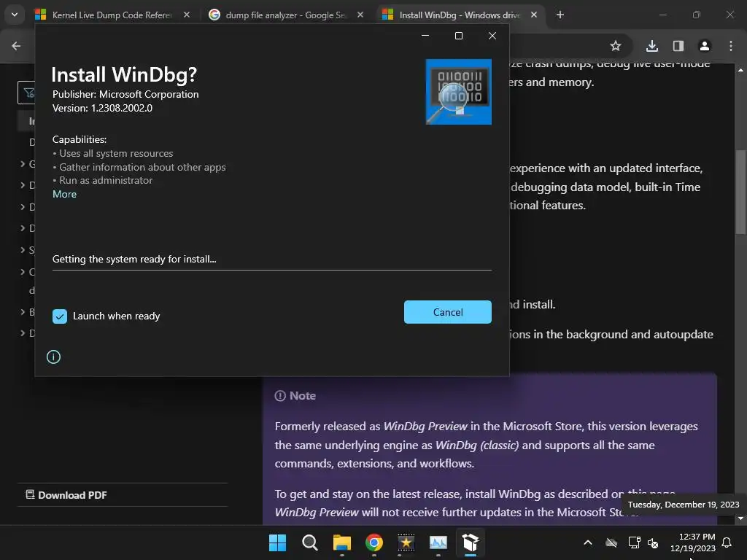Open the More capabilities link
This screenshot has height=560, width=747.
64,194
